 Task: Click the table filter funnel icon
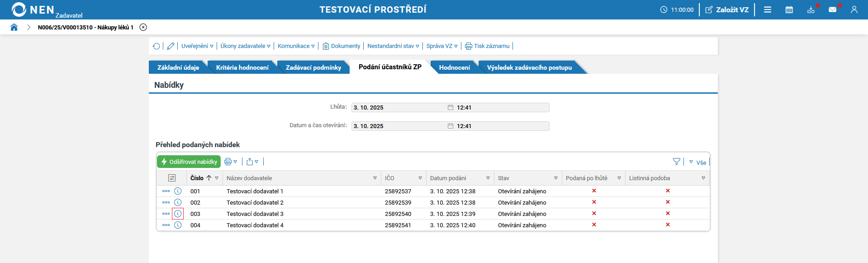(x=677, y=162)
